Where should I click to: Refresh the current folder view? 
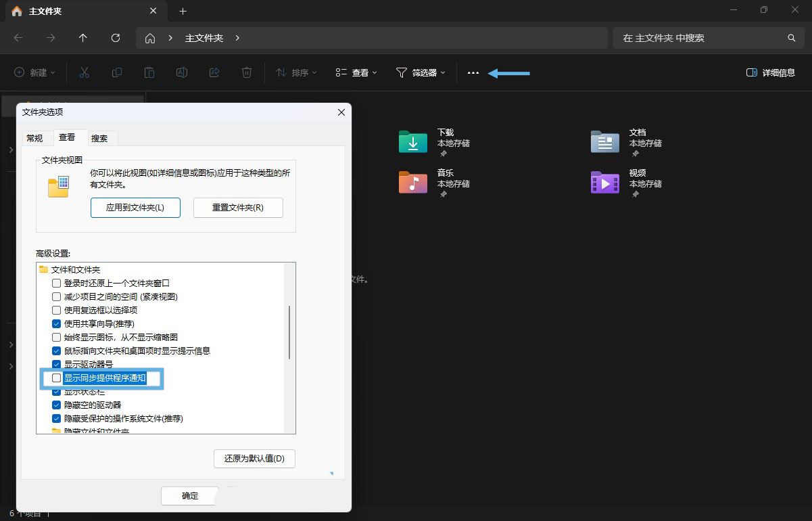(116, 38)
